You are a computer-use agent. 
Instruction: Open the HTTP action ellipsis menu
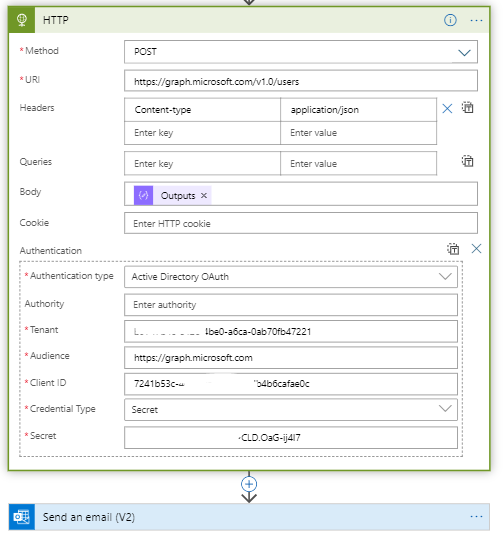point(476,21)
